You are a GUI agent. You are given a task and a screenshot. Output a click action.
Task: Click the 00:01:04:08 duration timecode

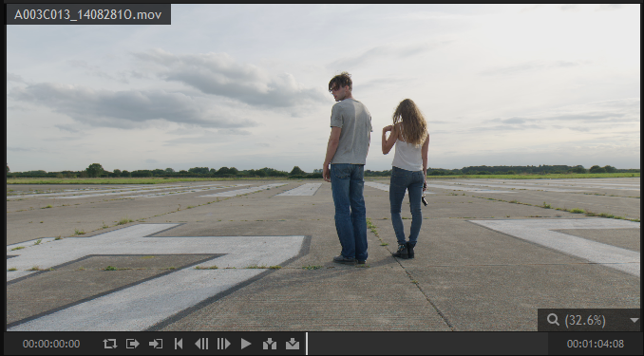click(596, 344)
